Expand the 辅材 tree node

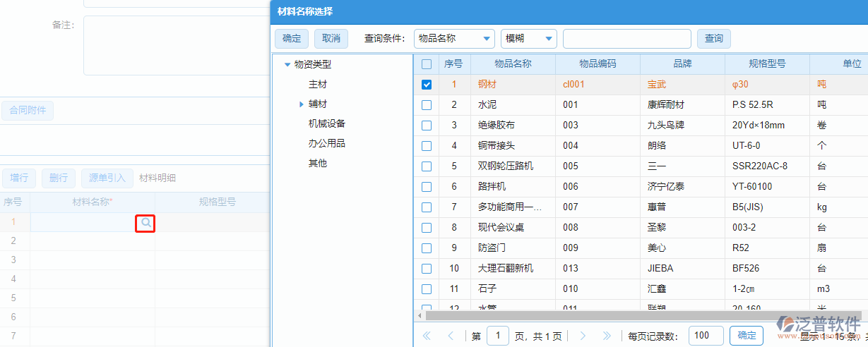[302, 104]
